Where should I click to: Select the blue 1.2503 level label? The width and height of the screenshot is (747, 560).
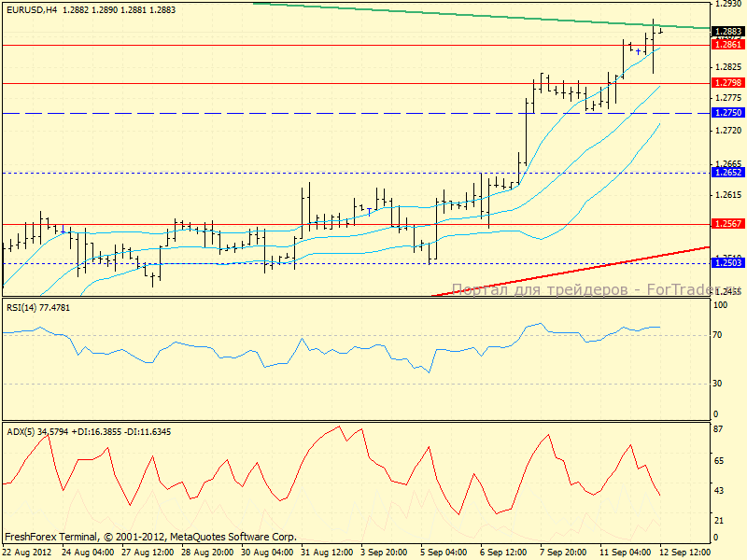pyautogui.click(x=727, y=264)
